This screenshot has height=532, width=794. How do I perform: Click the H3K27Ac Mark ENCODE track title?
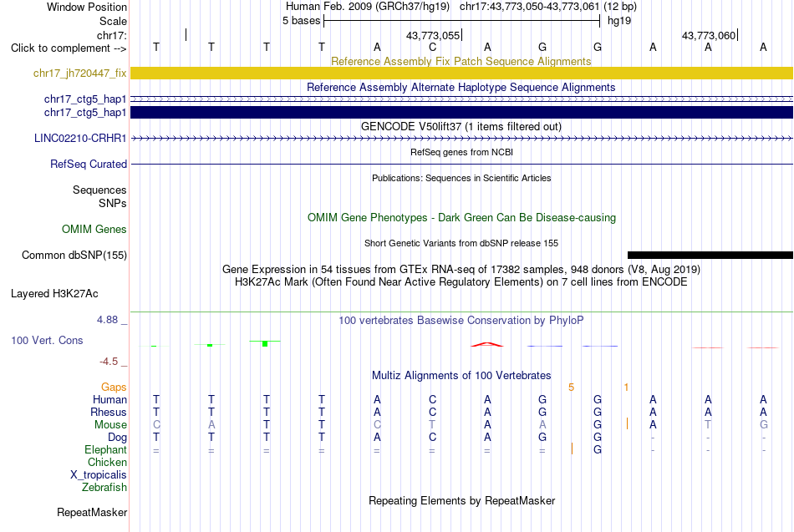click(461, 282)
